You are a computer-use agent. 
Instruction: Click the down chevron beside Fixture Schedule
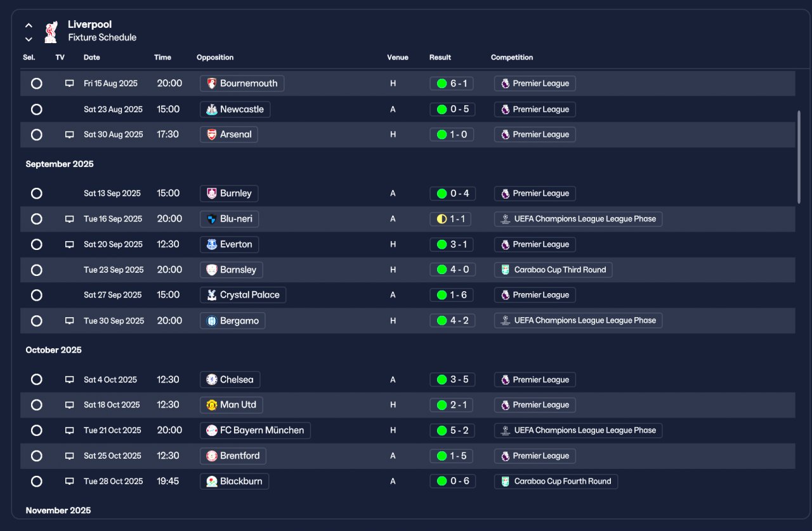[29, 39]
